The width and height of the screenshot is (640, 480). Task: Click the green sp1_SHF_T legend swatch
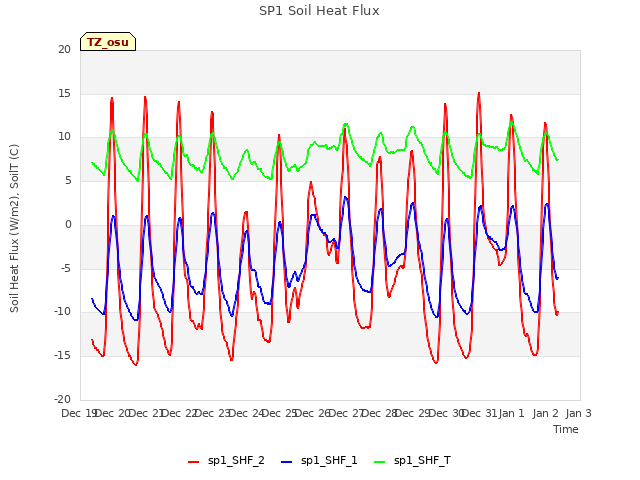coord(380,462)
